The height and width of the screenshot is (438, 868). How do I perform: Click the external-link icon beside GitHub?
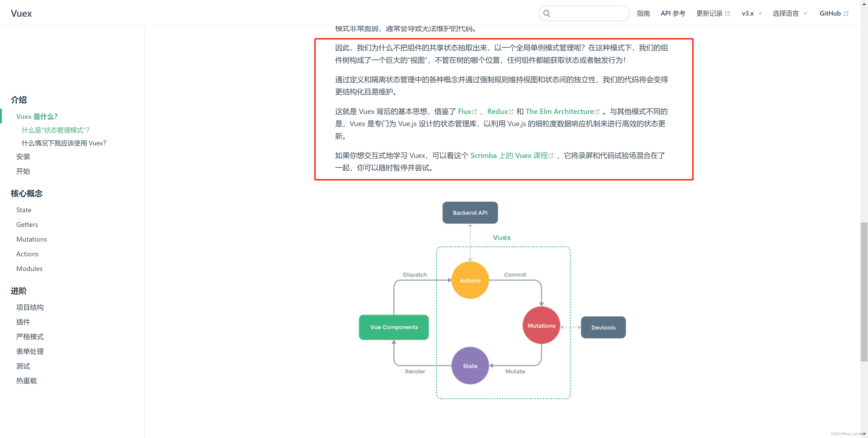pos(846,14)
